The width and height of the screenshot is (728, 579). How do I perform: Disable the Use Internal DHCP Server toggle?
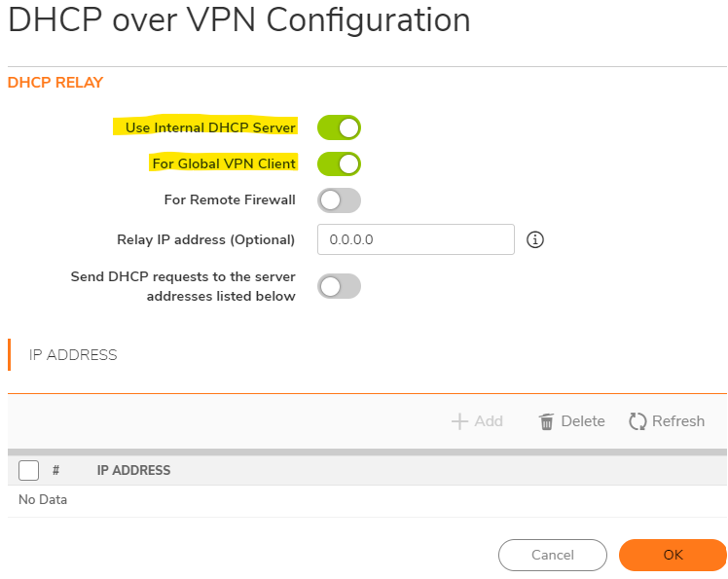click(x=339, y=127)
